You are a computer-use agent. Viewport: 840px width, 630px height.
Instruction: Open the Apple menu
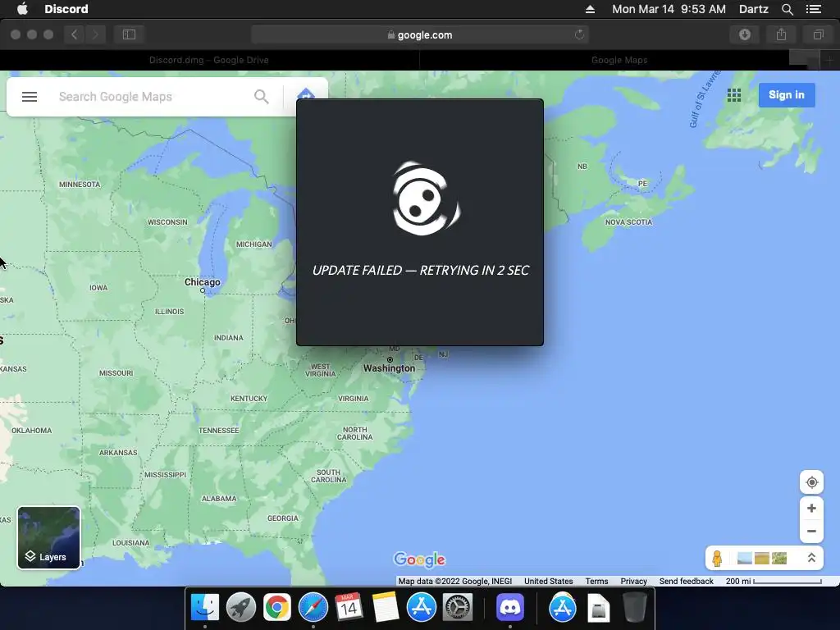(22, 9)
